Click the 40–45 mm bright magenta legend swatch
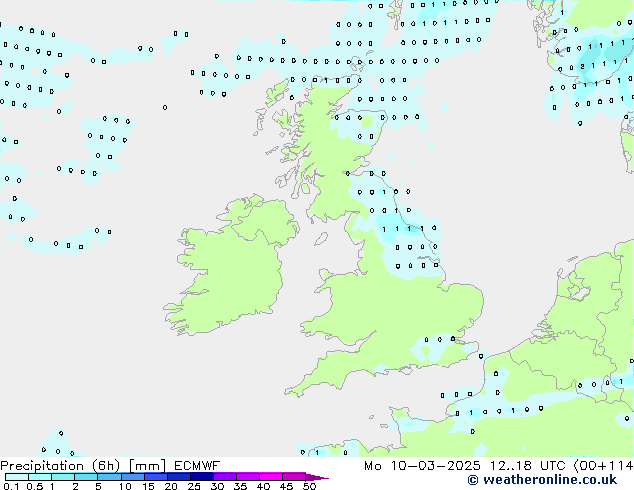Image resolution: width=634 pixels, height=490 pixels. click(271, 477)
